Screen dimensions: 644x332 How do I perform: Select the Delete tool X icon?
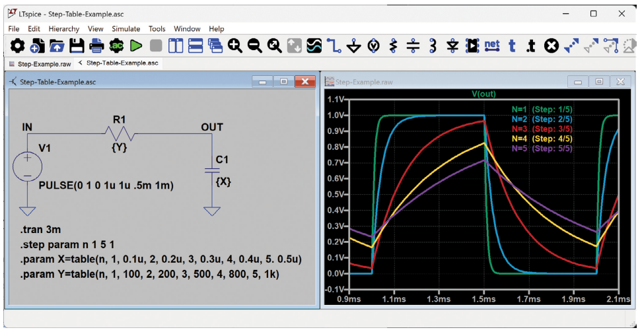click(551, 46)
